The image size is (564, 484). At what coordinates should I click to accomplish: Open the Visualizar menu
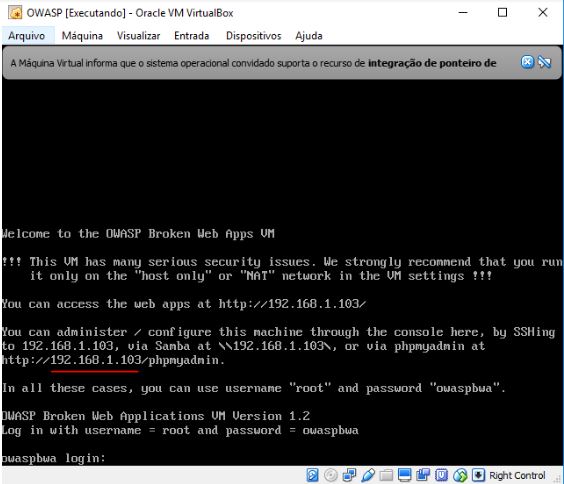click(138, 36)
